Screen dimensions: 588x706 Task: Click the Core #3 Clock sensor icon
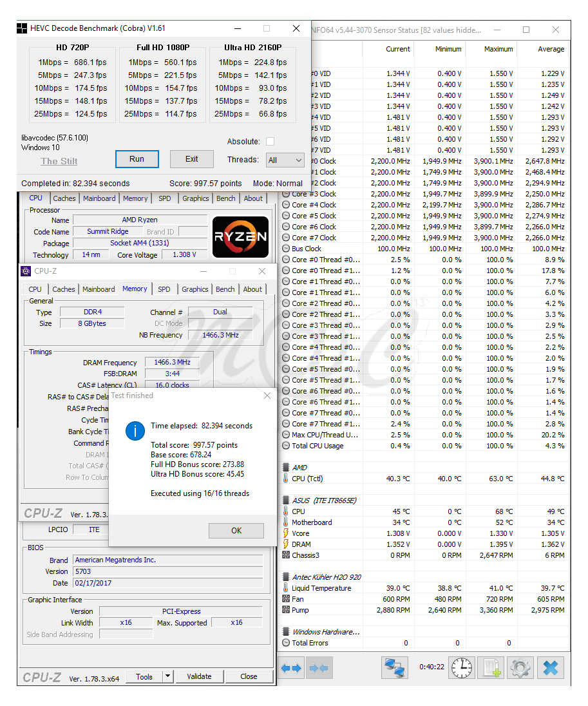(286, 194)
